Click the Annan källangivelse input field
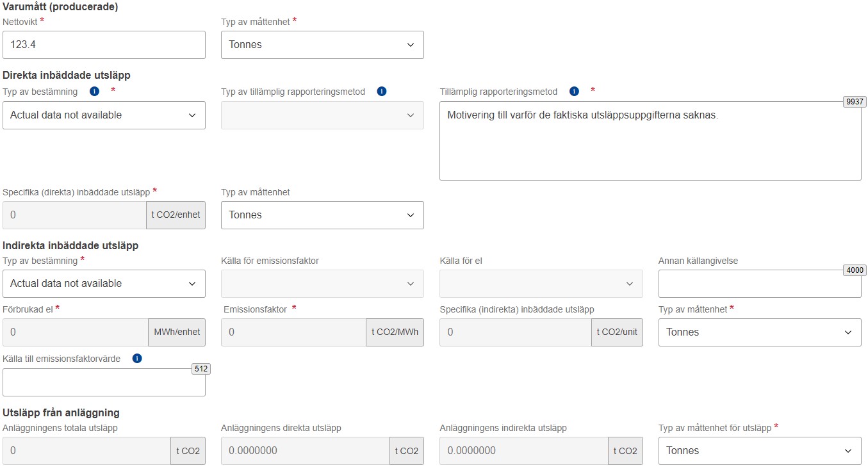The image size is (868, 472). [x=760, y=284]
